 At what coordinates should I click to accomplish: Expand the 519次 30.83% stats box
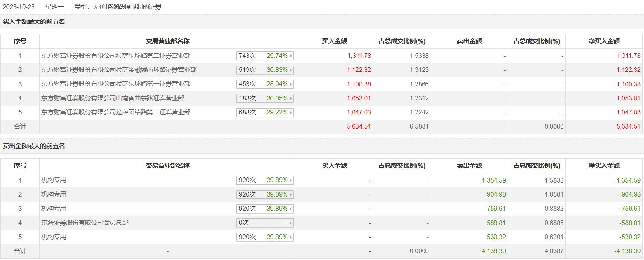(x=291, y=70)
